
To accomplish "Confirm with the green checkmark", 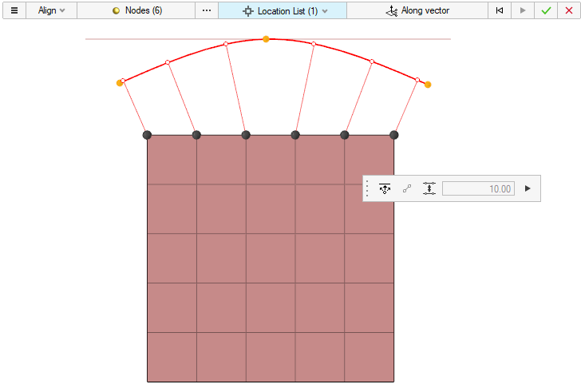I will 546,10.
